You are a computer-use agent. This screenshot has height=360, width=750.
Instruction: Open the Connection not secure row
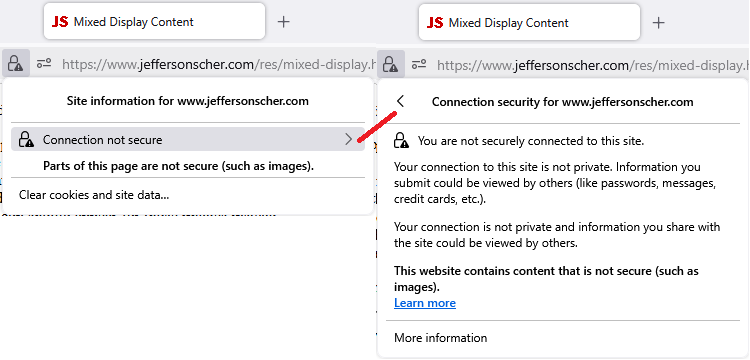(x=188, y=139)
